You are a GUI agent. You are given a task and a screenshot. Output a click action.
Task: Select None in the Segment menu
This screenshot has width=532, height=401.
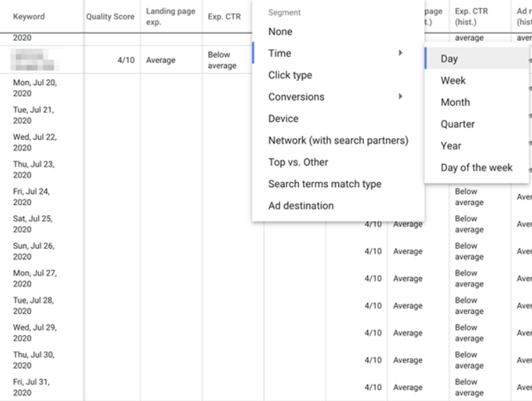click(x=280, y=32)
